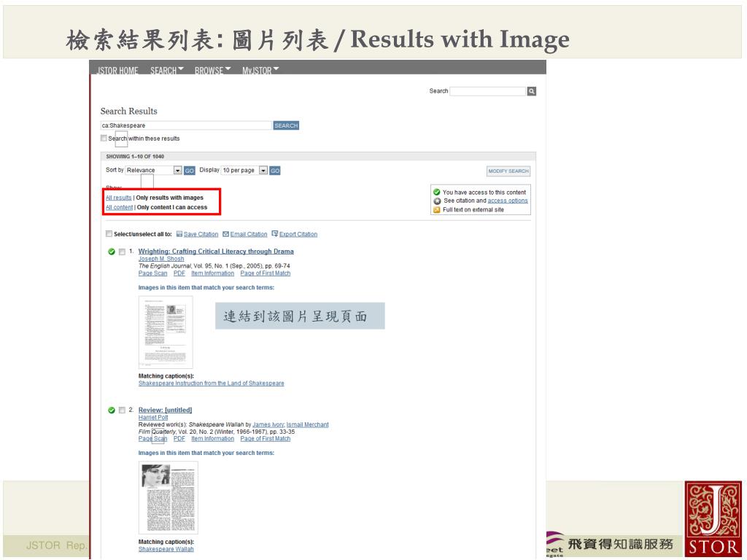747x560 pixels.
Task: Click the All results link
Action: (118, 198)
